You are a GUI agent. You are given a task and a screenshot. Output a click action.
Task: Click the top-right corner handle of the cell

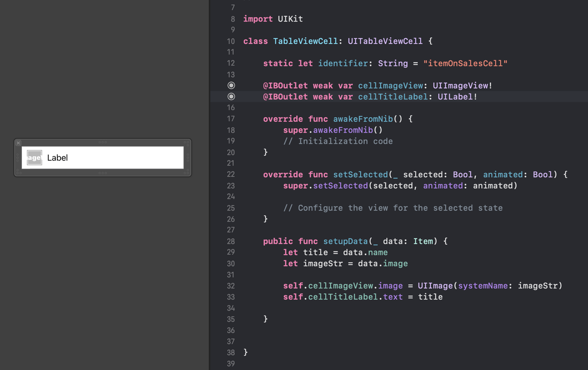click(187, 143)
